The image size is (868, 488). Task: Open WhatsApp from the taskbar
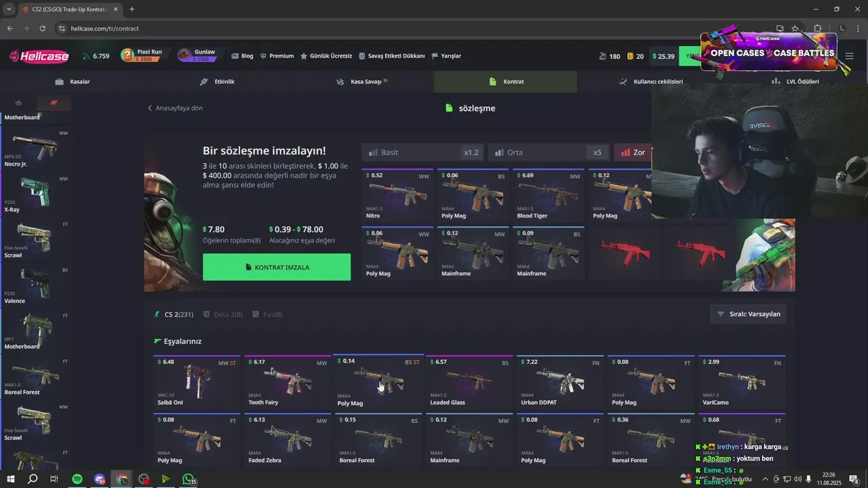pos(188,479)
